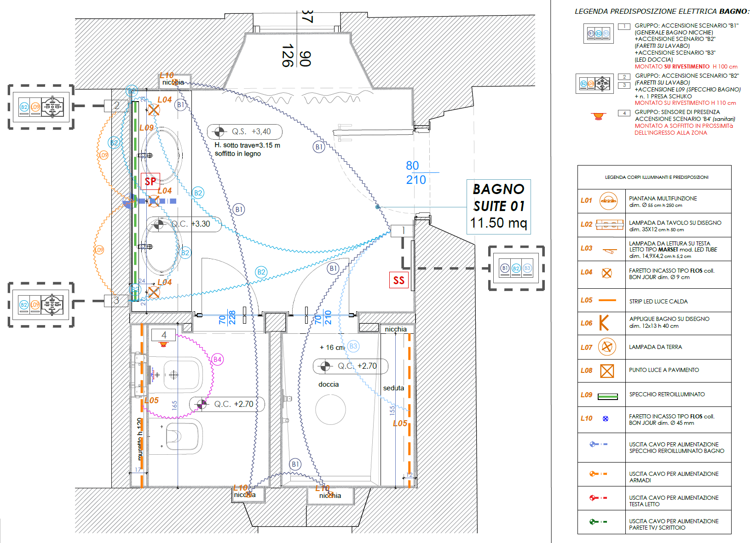
Task: Click the magenta B4 circle tag
Action: (217, 360)
